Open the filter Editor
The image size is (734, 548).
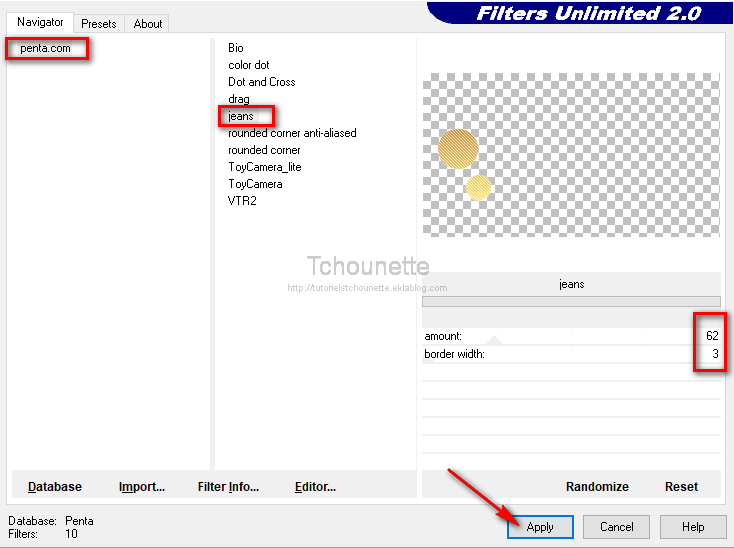pos(315,487)
